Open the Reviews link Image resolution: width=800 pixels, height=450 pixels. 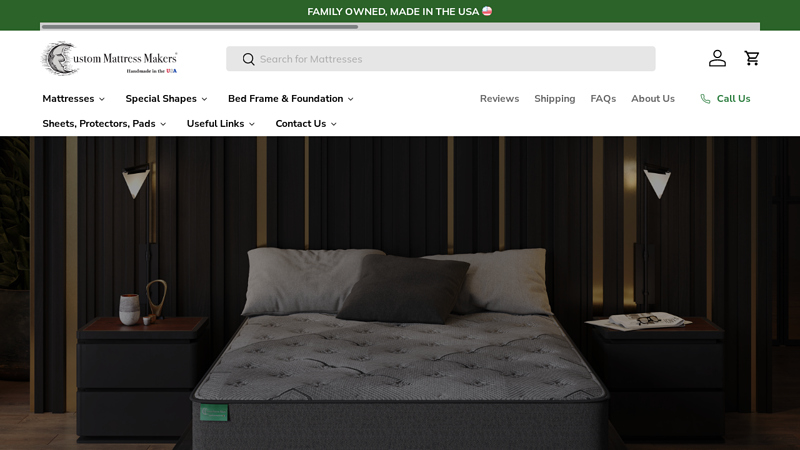(x=499, y=98)
